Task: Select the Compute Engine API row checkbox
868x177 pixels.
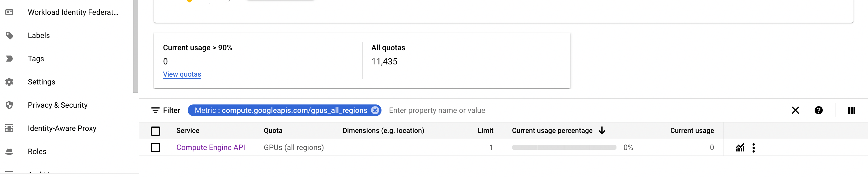Action: pyautogui.click(x=155, y=147)
